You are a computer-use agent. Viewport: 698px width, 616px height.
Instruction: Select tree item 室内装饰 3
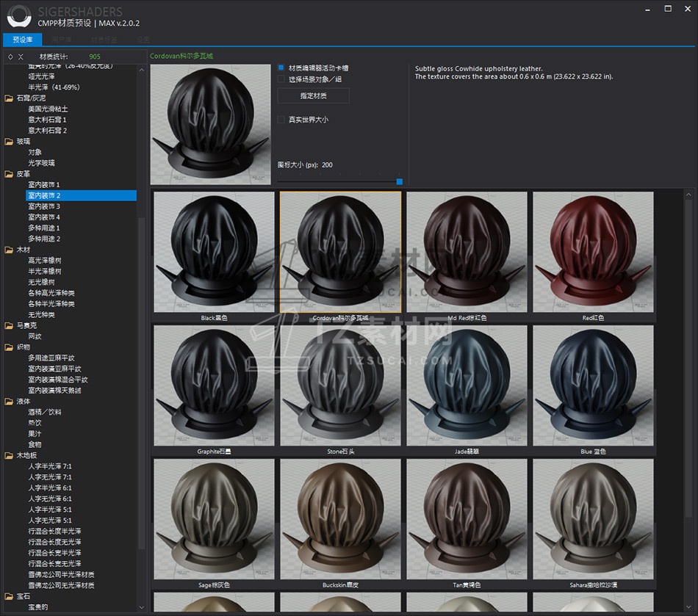point(44,206)
